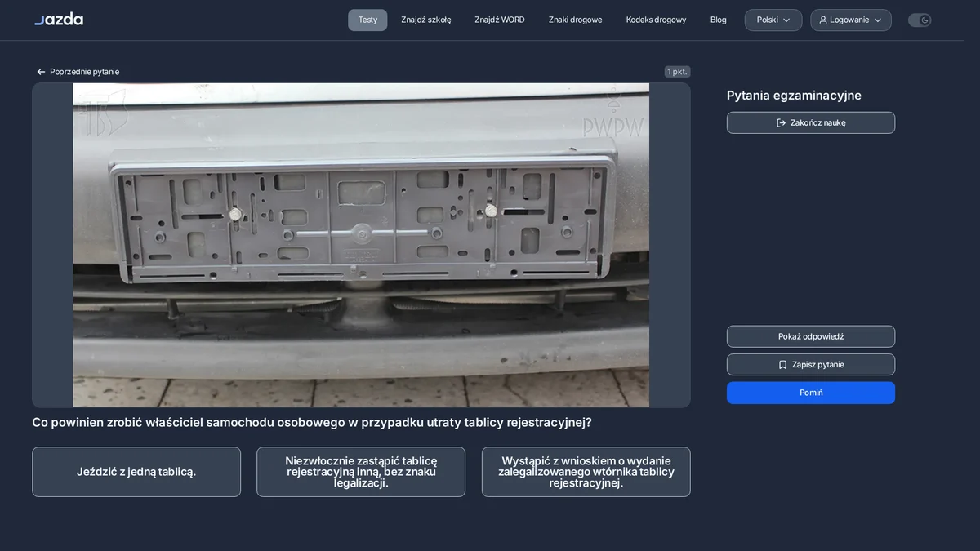Open the Polski language dropdown

pos(773,20)
